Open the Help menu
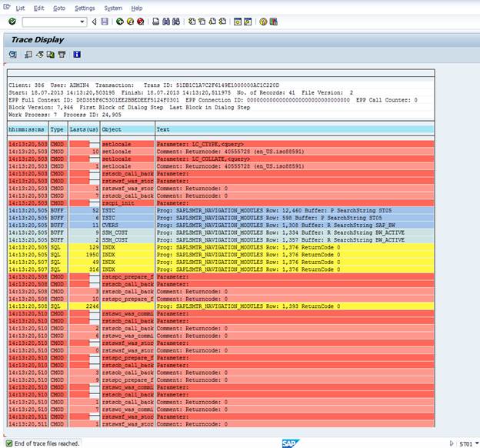480x448 pixels. [x=136, y=8]
